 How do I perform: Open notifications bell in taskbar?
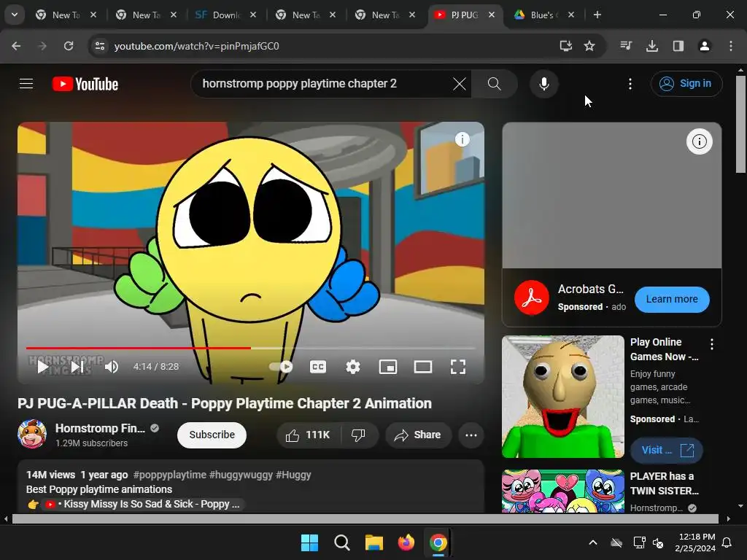coord(727,542)
